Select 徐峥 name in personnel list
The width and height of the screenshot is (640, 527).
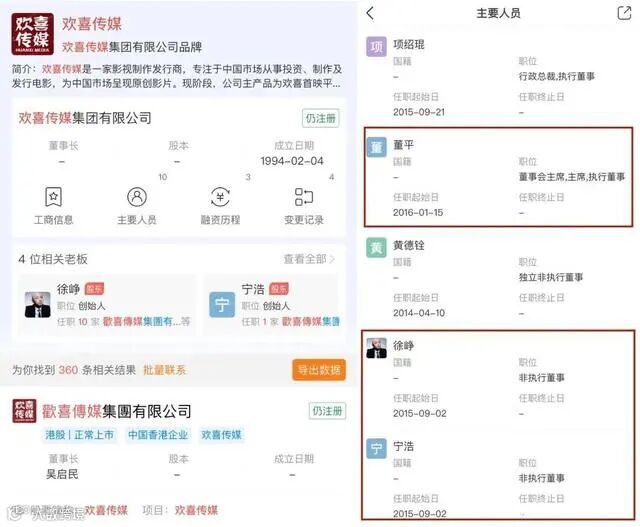pyautogui.click(x=403, y=345)
